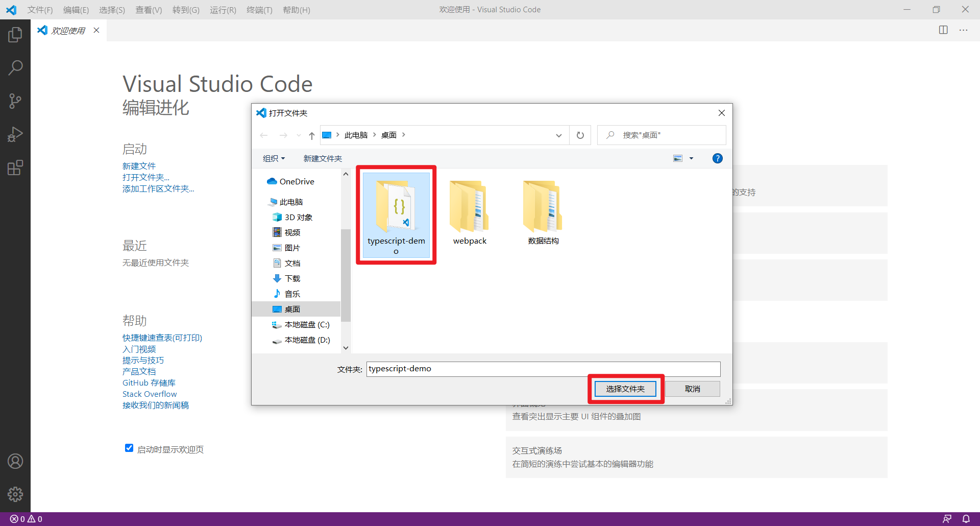
Task: Open the Stack Overflow link
Action: point(150,394)
